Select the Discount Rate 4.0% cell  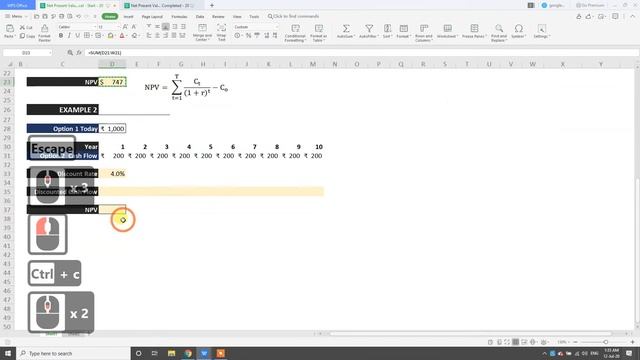pyautogui.click(x=112, y=173)
